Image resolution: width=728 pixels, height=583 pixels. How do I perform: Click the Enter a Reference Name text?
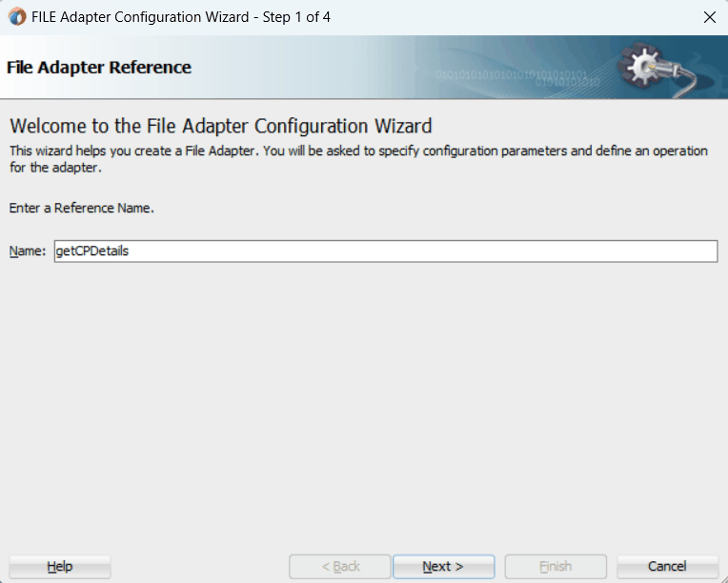(x=82, y=208)
